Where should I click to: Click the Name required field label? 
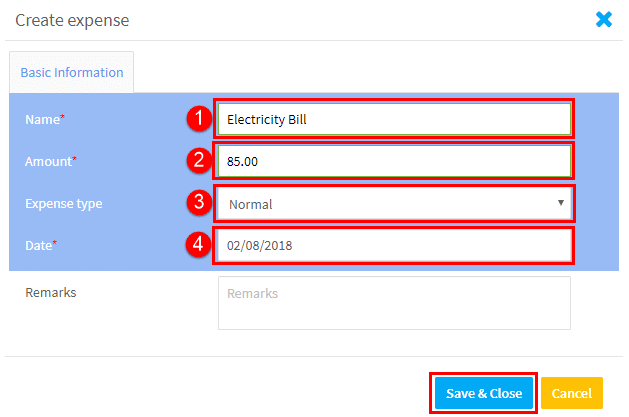45,119
